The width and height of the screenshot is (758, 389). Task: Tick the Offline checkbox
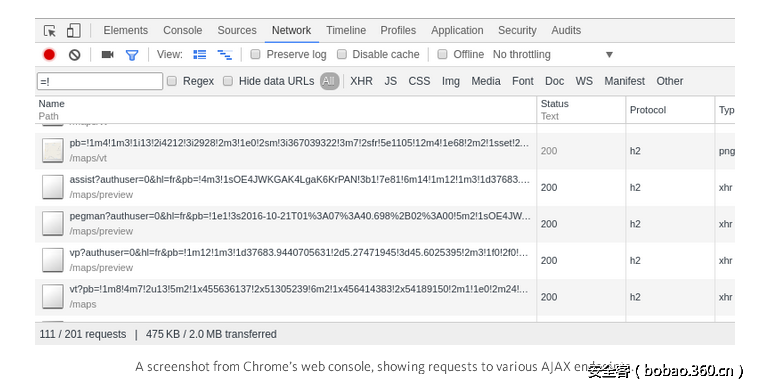(442, 54)
